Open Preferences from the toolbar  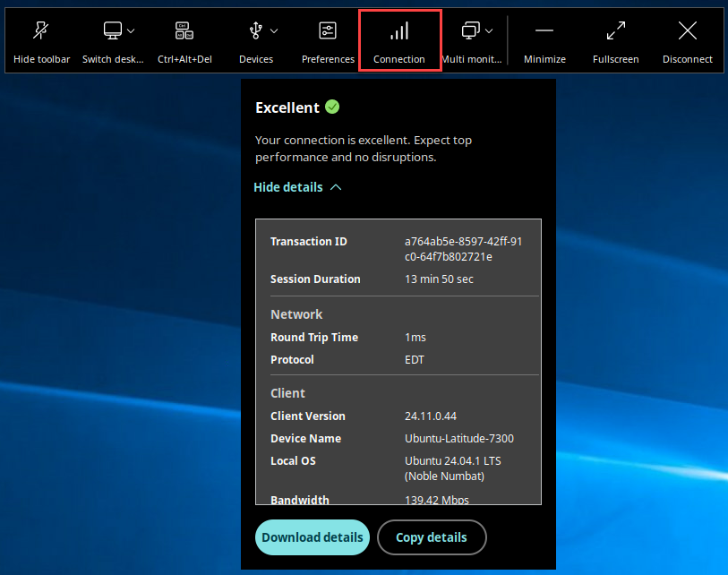328,31
